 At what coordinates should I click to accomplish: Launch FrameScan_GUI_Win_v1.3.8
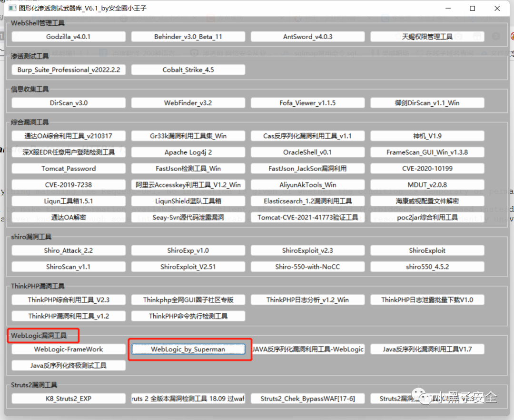coord(427,152)
